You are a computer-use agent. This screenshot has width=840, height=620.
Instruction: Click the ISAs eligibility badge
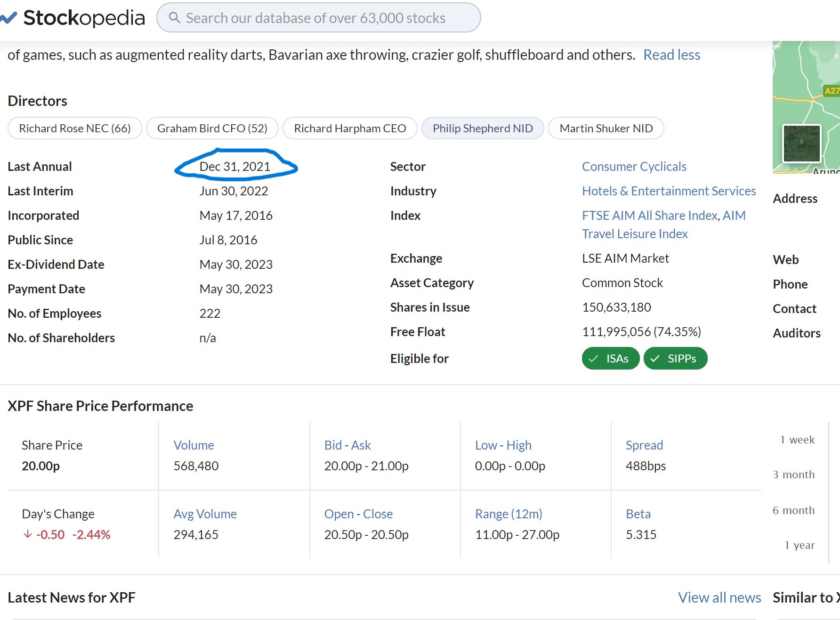tap(611, 358)
